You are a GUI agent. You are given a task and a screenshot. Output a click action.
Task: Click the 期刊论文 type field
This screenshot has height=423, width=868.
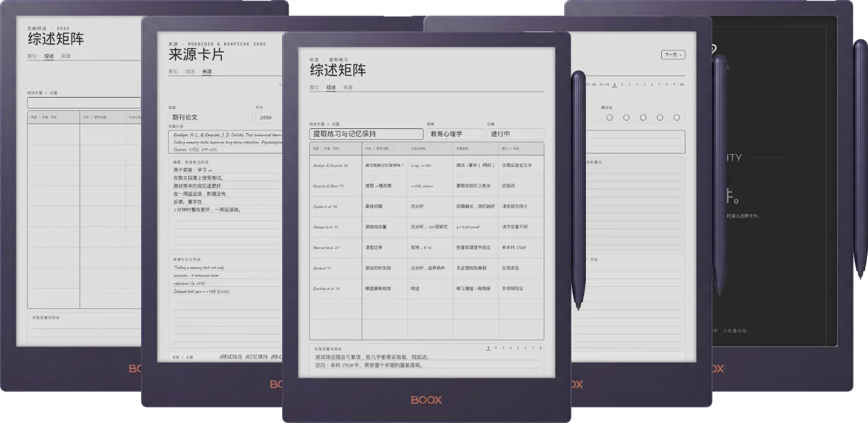[210, 117]
